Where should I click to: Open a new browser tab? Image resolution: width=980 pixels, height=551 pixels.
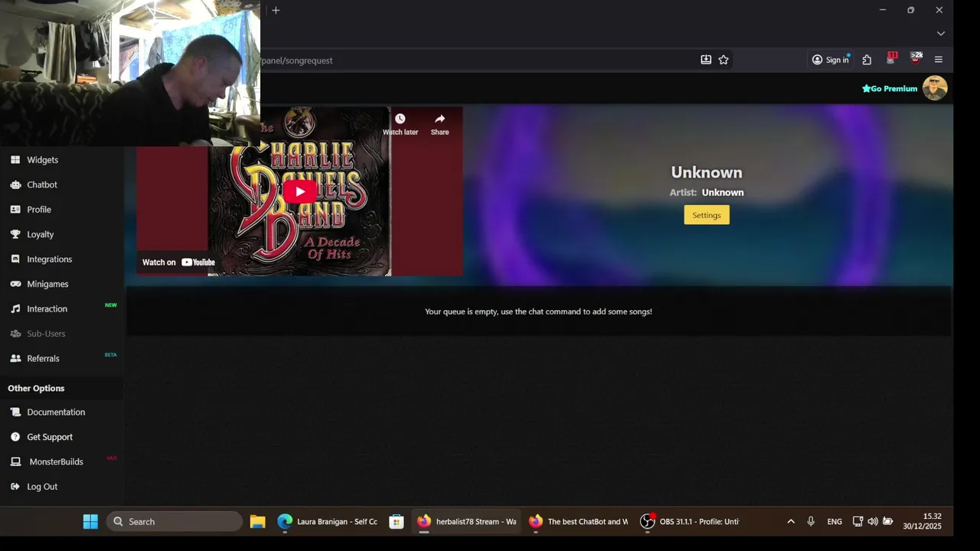(276, 10)
